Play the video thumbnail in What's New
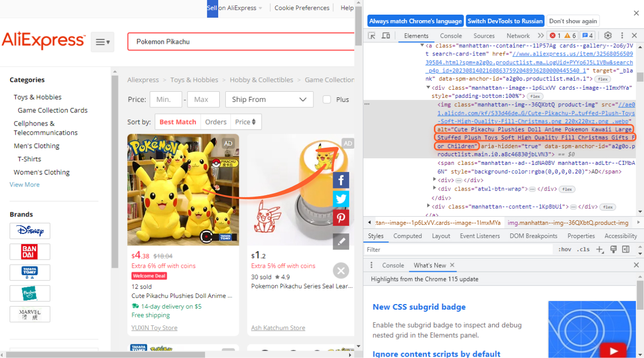 (x=613, y=350)
